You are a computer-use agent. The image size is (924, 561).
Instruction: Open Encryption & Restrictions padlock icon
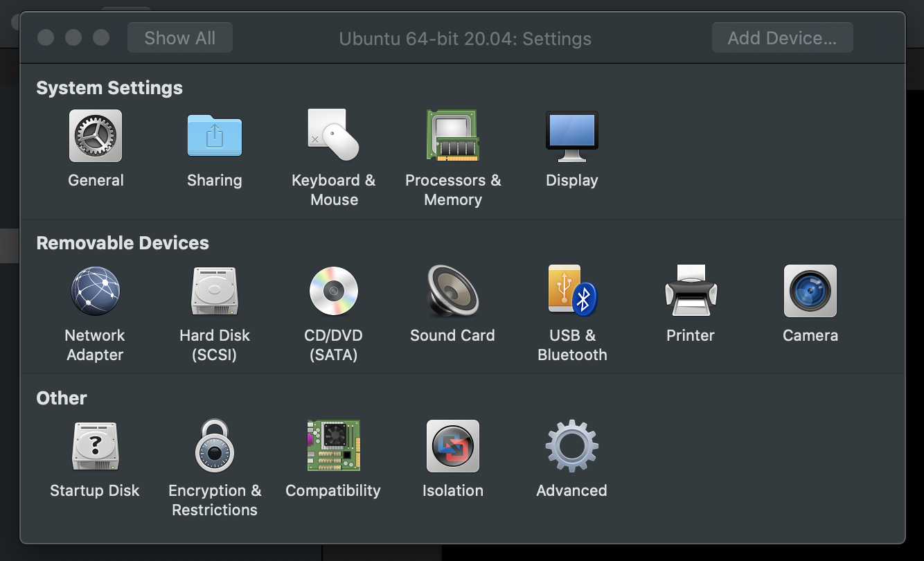(215, 446)
